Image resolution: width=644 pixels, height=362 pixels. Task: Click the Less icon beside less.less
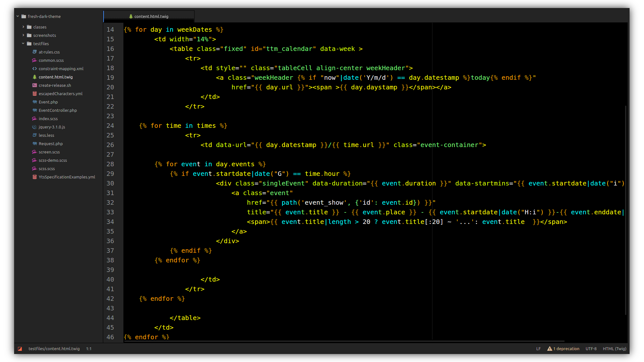[x=35, y=135]
